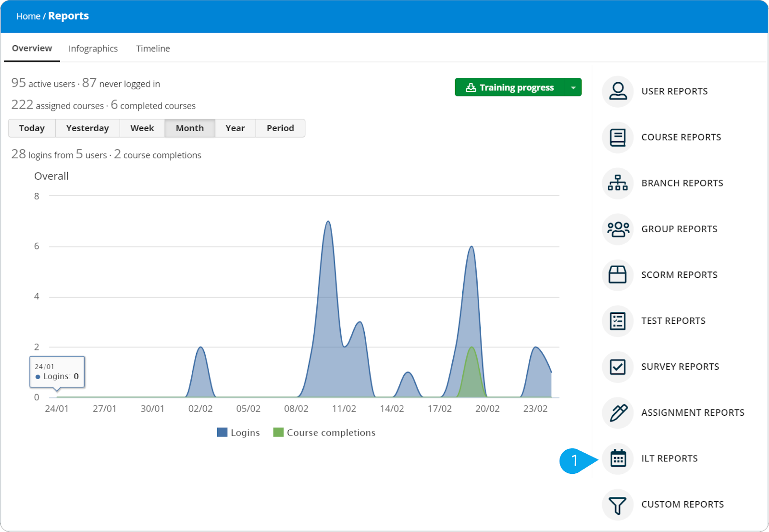Click BRANCH REPORTS label

point(682,183)
